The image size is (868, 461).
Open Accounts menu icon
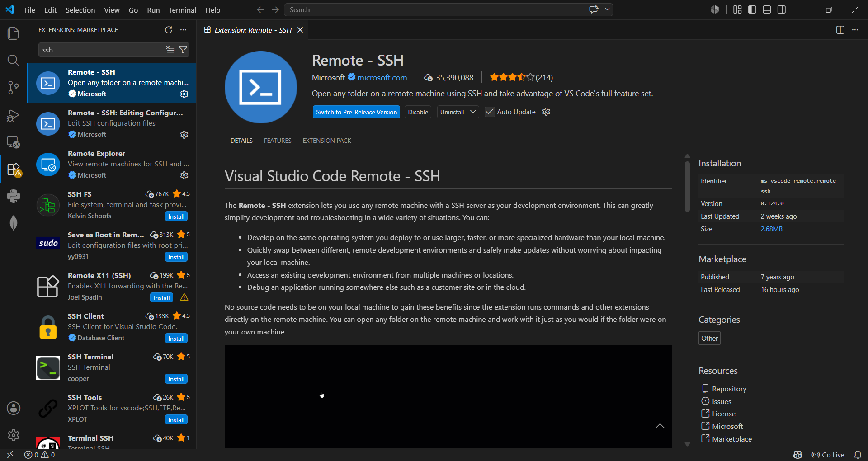click(x=14, y=408)
